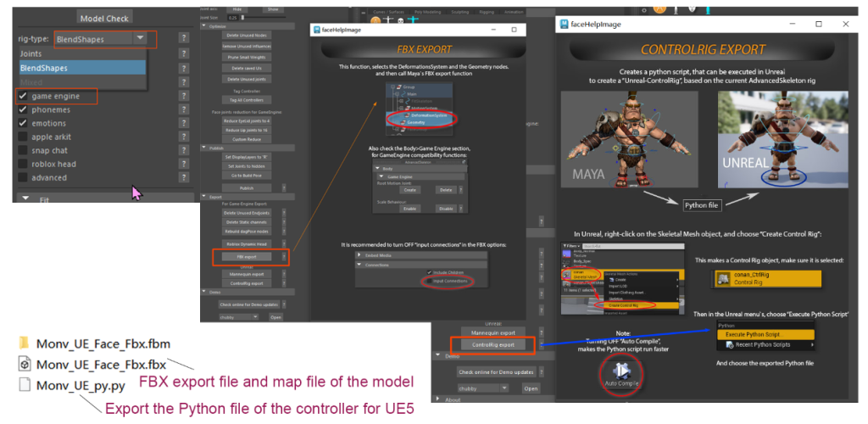The height and width of the screenshot is (424, 868).
Task: Click the Auto Compile gear icon
Action: tap(621, 370)
